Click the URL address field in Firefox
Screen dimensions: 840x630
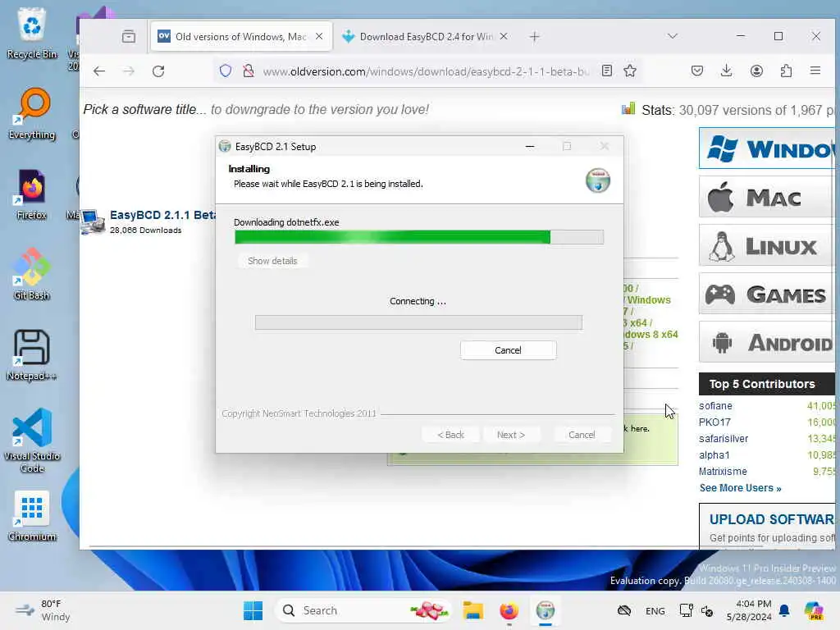426,71
